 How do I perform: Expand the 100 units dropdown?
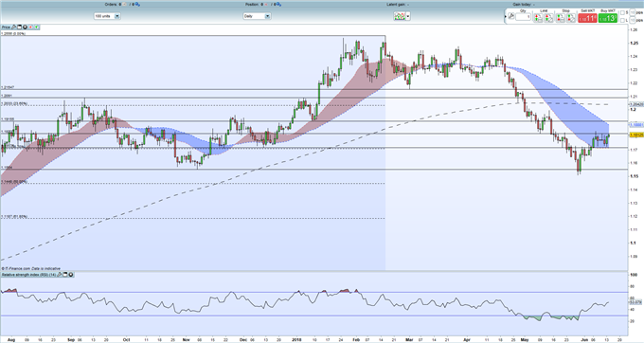pyautogui.click(x=117, y=16)
